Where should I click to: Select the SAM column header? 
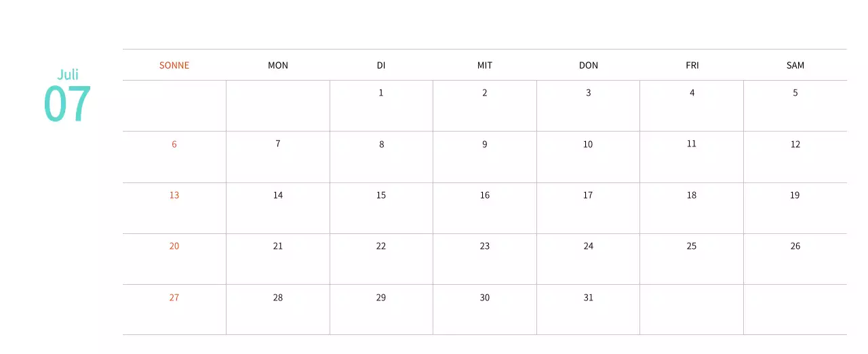(795, 65)
